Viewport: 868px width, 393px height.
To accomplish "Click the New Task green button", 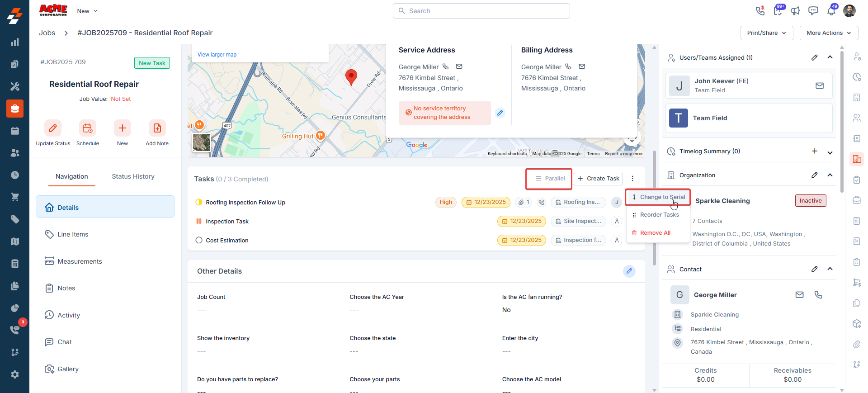I will [x=152, y=63].
